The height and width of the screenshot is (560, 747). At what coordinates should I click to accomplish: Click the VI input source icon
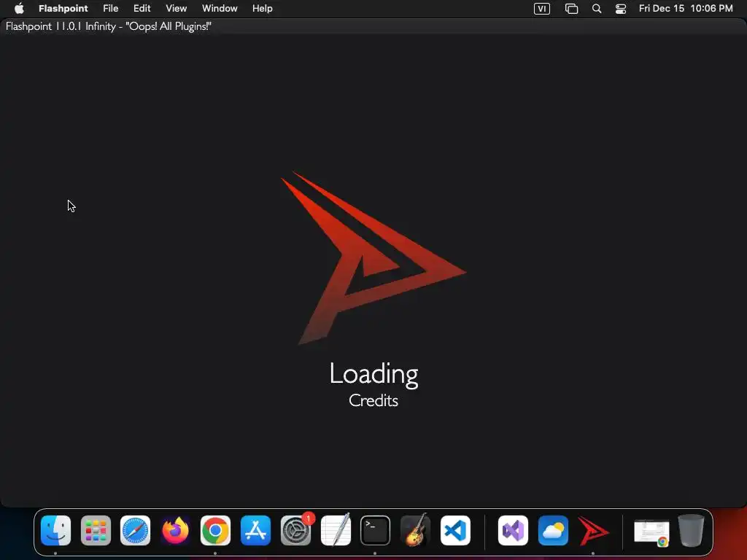pos(542,9)
